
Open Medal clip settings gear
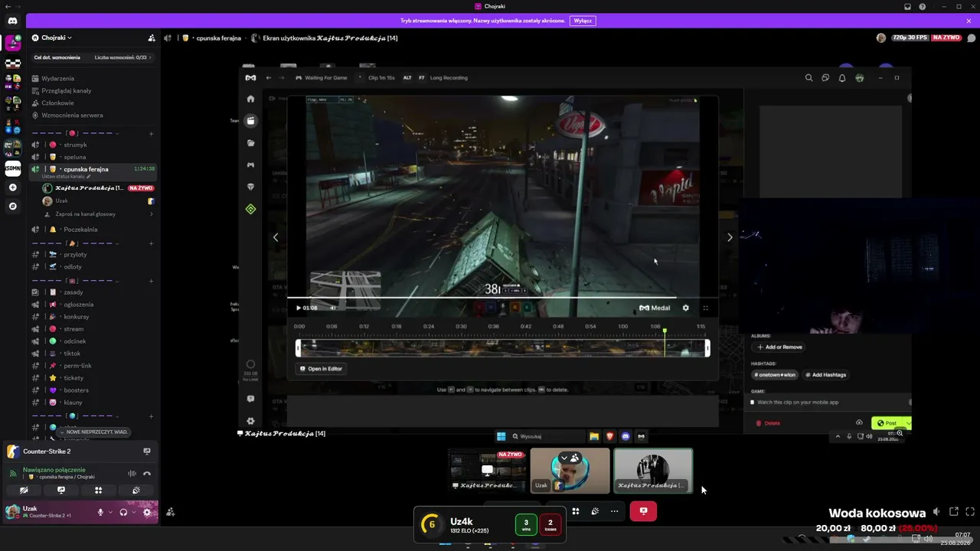(x=685, y=308)
